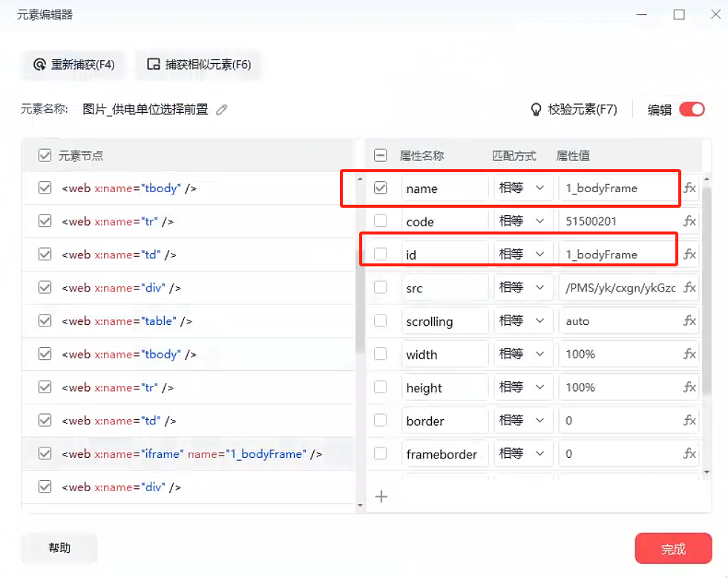Screen dimensions: 728x578
Task: Click the element name 图片_供电单位选择前置
Action: pos(145,110)
